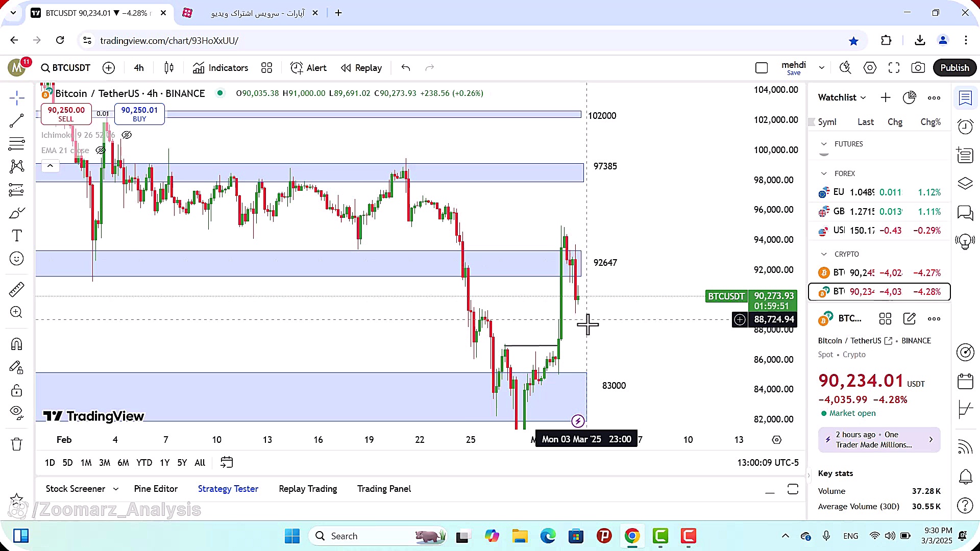This screenshot has height=551, width=980.
Task: Take a chart snapshot with camera icon
Action: click(x=918, y=68)
